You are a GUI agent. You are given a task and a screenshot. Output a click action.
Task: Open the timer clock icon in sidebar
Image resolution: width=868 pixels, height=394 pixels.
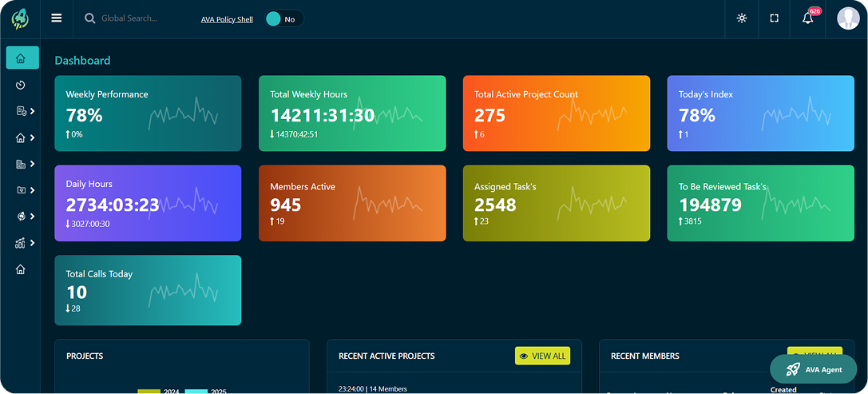pyautogui.click(x=21, y=85)
